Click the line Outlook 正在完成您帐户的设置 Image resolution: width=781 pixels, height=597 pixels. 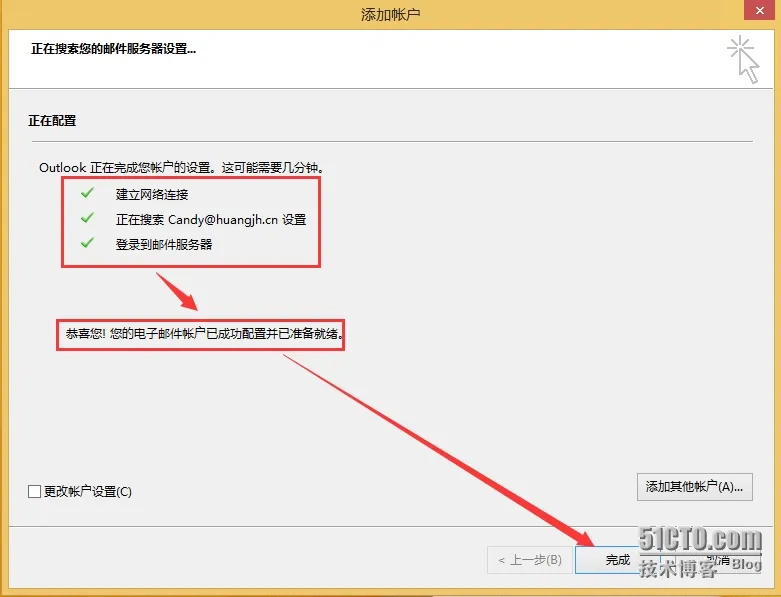tap(182, 167)
